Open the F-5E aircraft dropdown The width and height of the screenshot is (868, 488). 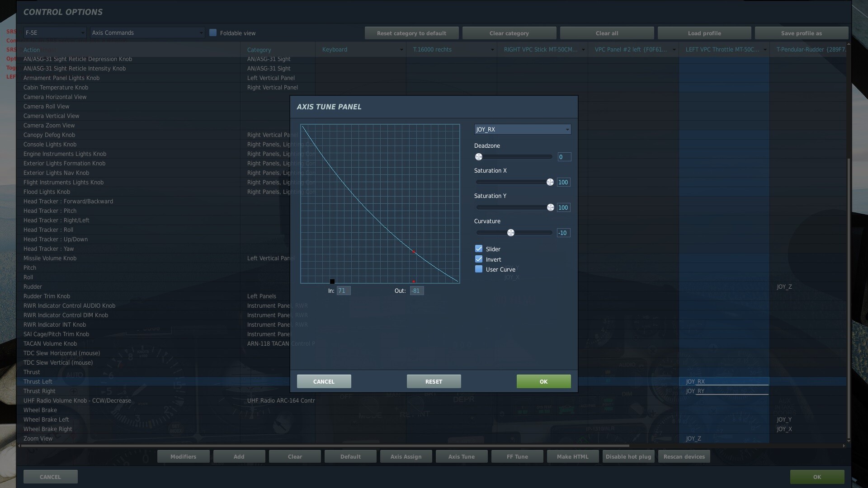click(55, 33)
